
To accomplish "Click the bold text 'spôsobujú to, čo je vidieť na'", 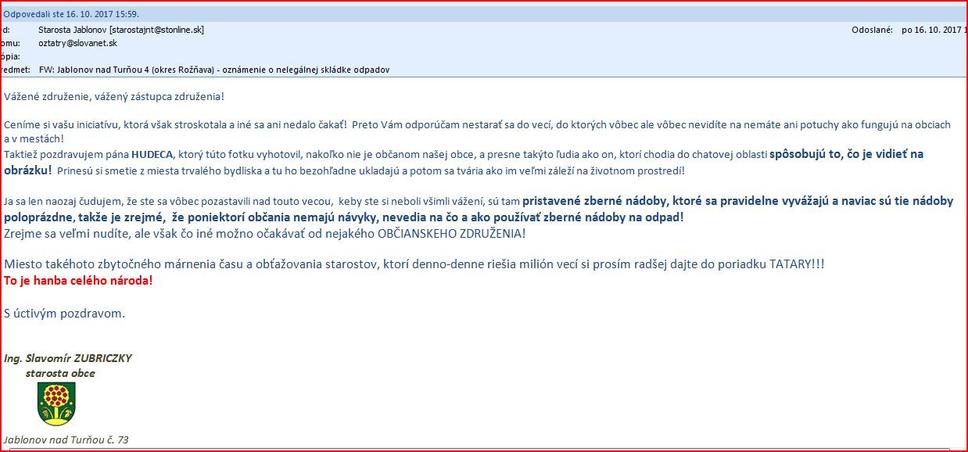I will pyautogui.click(x=846, y=154).
